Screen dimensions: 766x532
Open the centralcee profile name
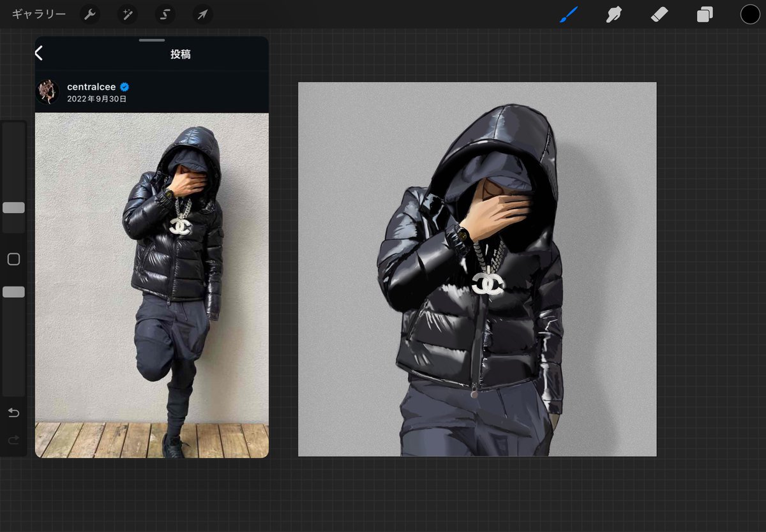pos(91,87)
